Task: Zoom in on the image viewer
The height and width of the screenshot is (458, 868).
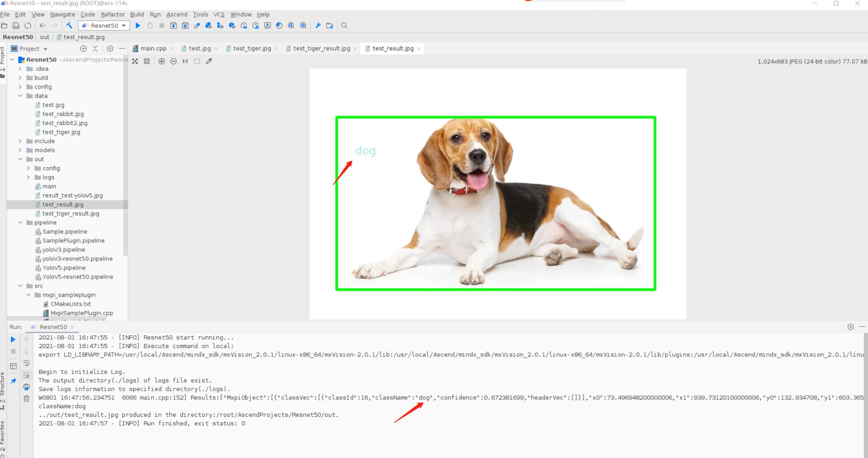Action: (162, 62)
